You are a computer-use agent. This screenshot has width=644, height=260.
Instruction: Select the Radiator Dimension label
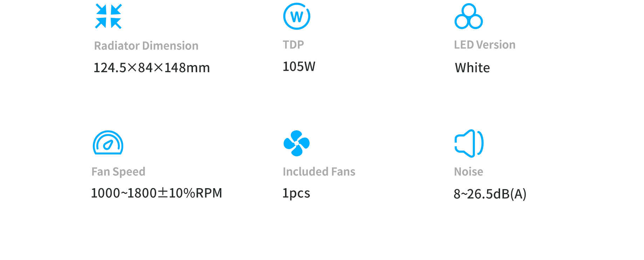coord(146,46)
